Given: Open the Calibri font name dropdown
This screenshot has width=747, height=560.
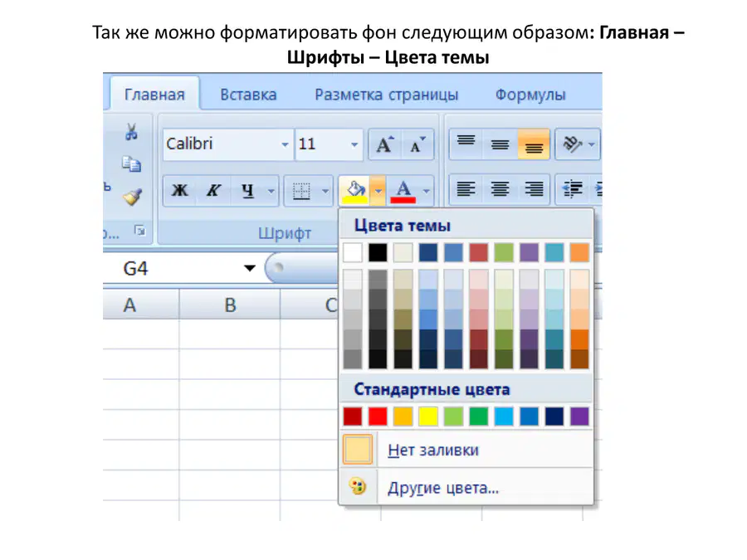Looking at the screenshot, I should click(x=285, y=144).
